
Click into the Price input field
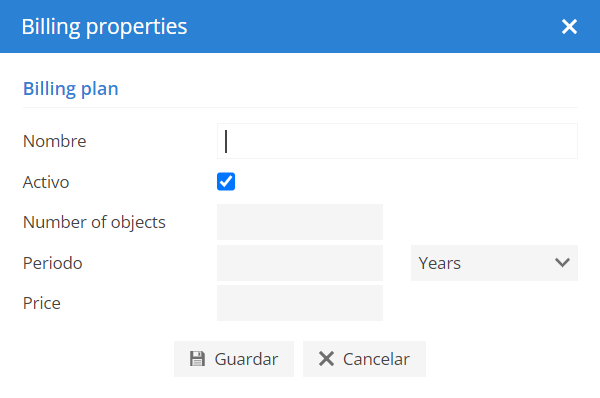pos(300,303)
